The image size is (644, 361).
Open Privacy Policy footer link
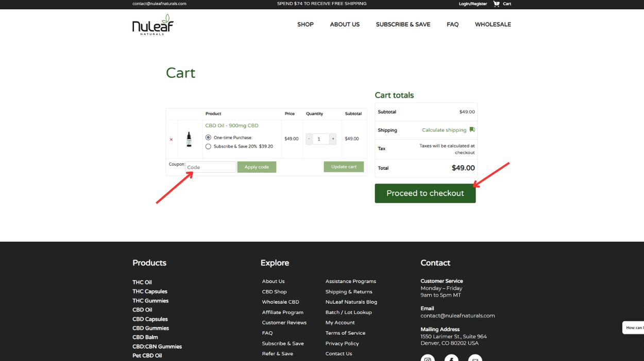click(x=342, y=343)
